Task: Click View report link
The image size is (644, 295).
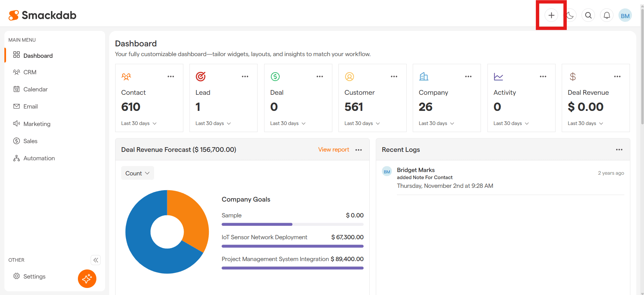Action: [x=333, y=150]
